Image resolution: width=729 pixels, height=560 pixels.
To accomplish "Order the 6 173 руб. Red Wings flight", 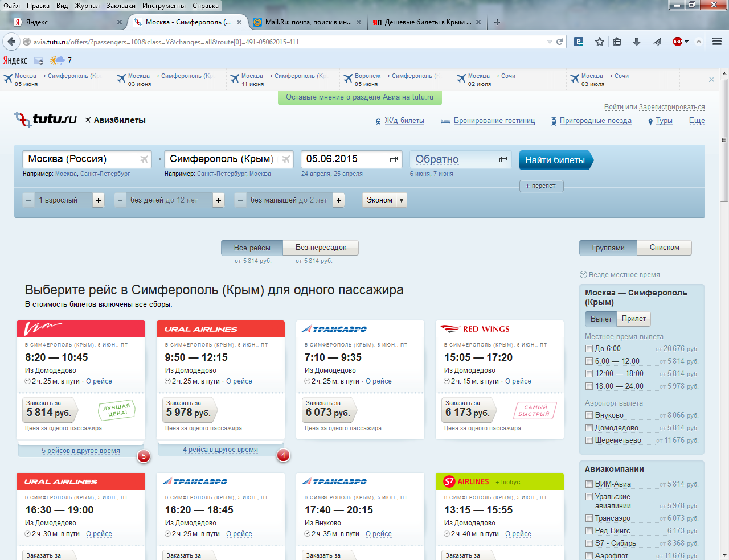I will [468, 409].
